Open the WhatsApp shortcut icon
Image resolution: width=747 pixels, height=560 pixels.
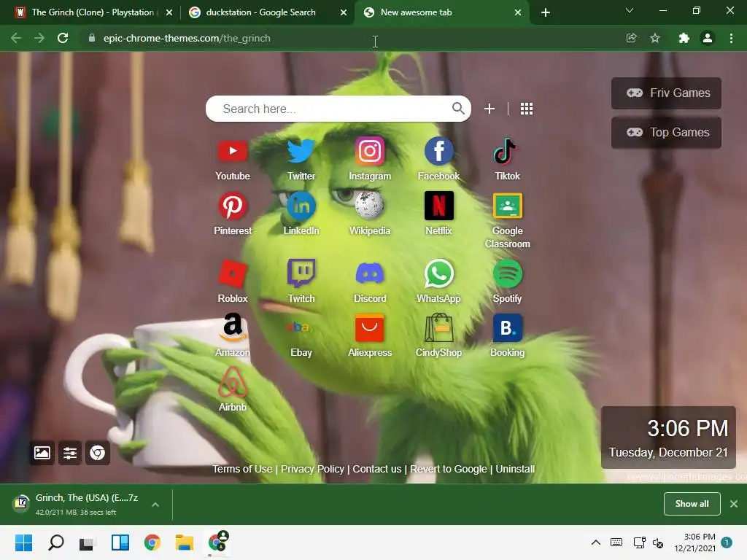pyautogui.click(x=438, y=273)
